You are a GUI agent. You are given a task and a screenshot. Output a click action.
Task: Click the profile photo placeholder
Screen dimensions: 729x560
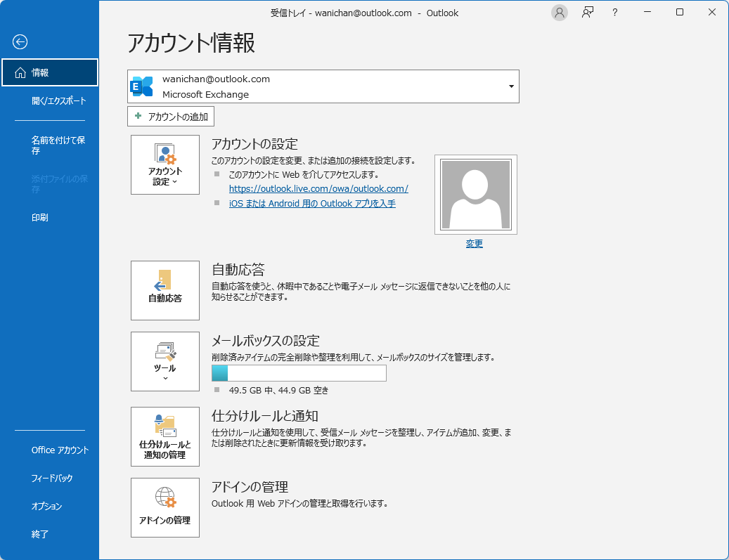476,194
